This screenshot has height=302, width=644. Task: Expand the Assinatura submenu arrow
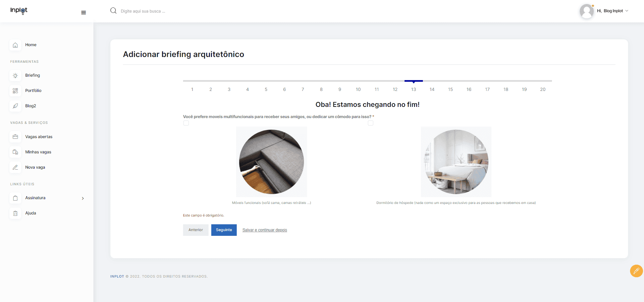click(x=83, y=198)
